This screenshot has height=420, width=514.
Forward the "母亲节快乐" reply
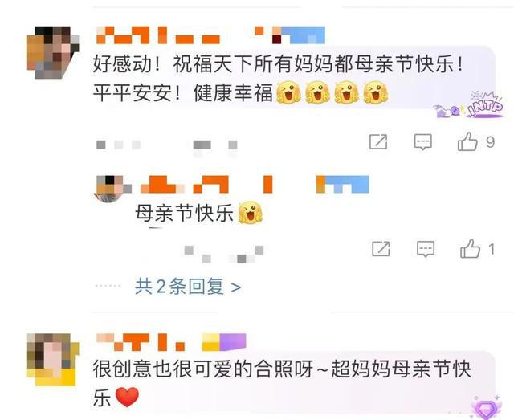click(381, 248)
